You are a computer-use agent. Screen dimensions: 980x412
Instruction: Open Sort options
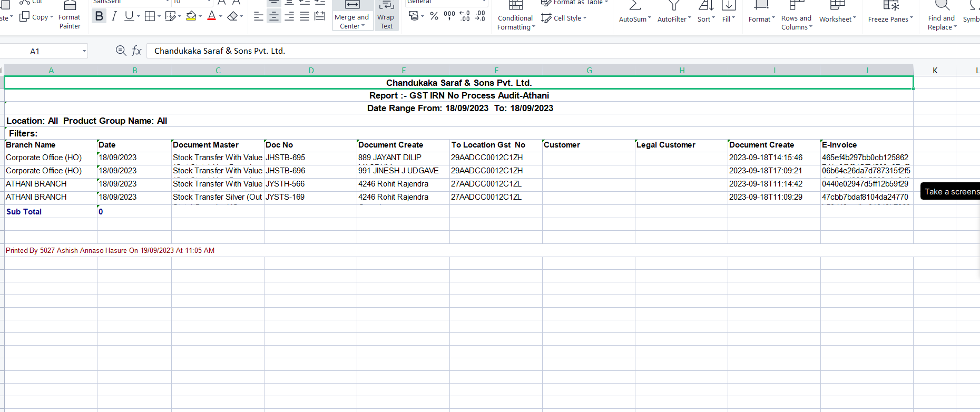[x=706, y=12]
